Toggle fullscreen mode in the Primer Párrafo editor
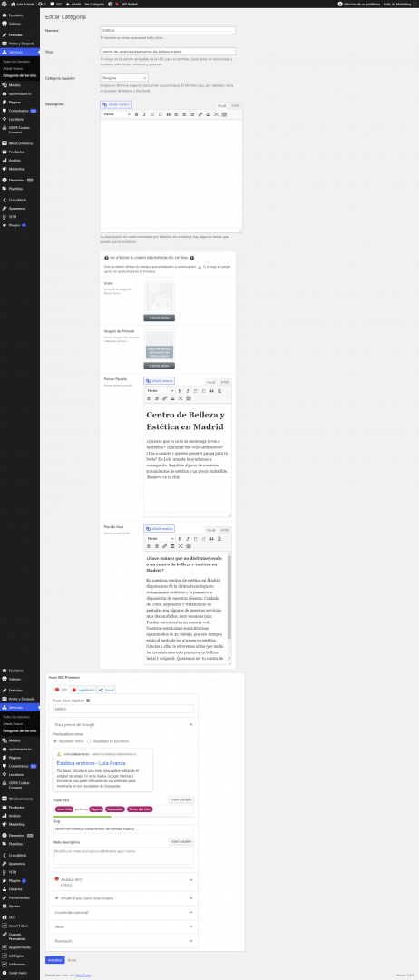419x980 pixels. [180, 398]
